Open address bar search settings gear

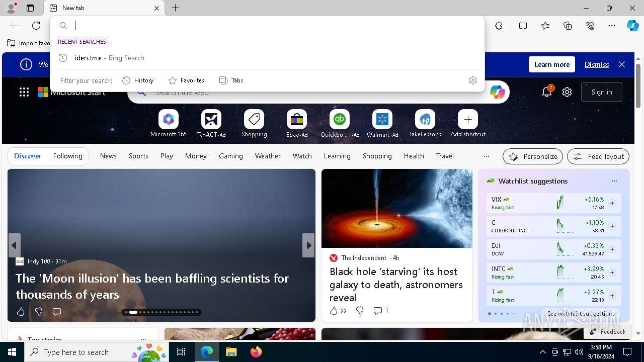pyautogui.click(x=473, y=80)
